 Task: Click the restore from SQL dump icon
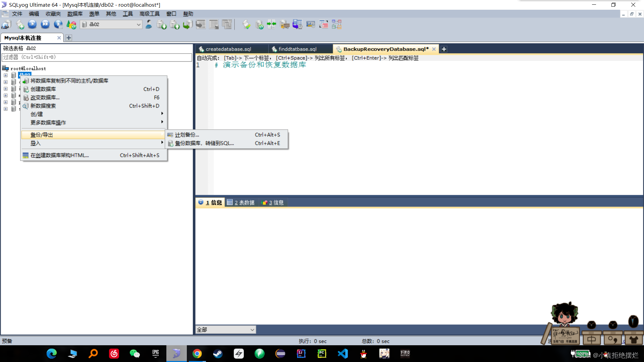pos(187,24)
